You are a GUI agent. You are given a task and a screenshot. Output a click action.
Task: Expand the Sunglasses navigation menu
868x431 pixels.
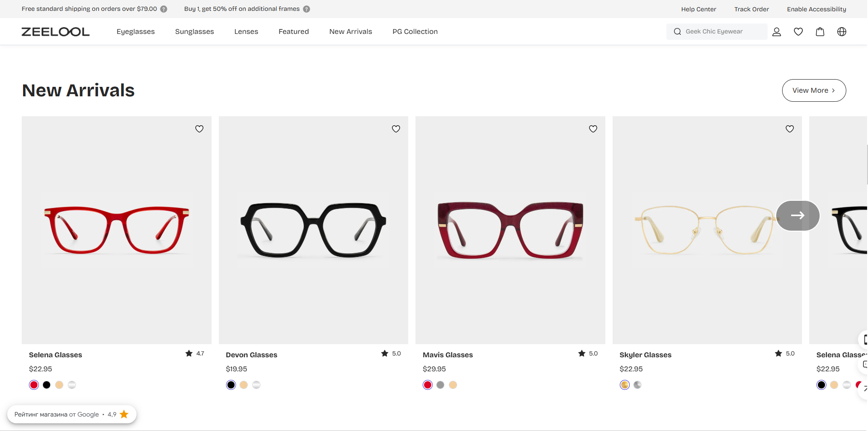[x=194, y=32]
